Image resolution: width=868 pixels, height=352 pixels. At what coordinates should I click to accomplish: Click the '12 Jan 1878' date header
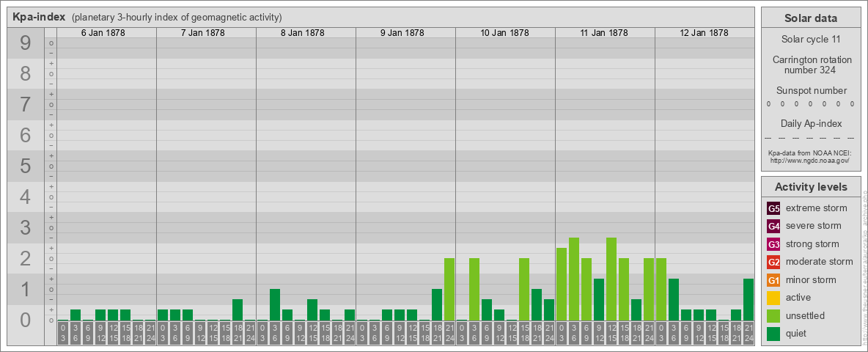click(x=704, y=33)
